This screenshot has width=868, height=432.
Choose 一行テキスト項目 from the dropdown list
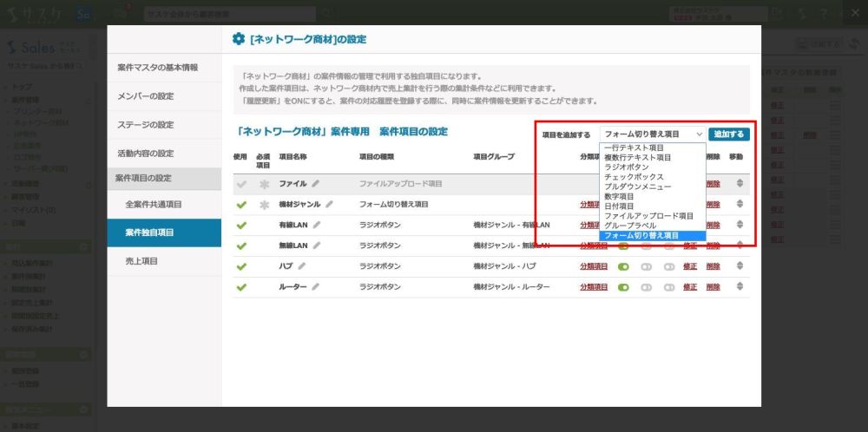(652, 147)
